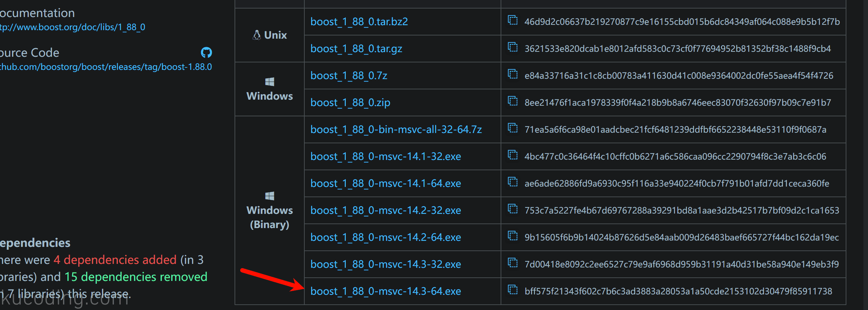Copy checksum of msvc-14.1-32.exe
This screenshot has width=868, height=310.
point(513,155)
